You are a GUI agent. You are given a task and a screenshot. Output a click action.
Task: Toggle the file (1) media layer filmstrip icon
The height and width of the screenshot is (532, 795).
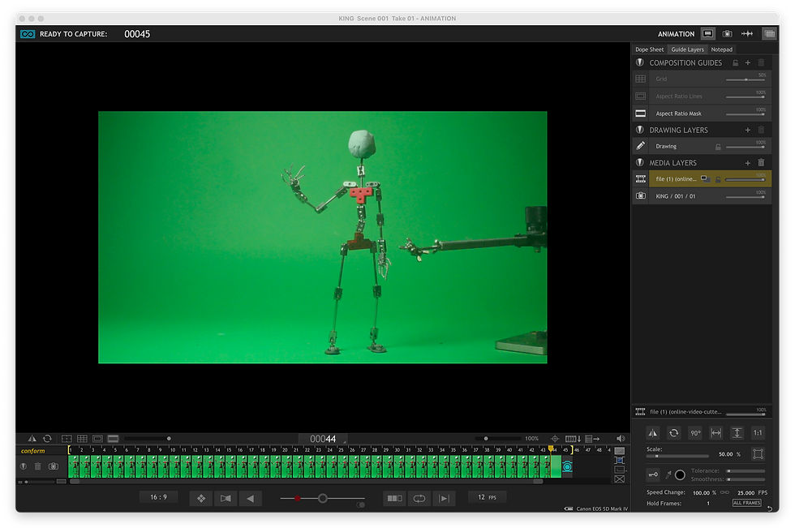click(x=640, y=179)
